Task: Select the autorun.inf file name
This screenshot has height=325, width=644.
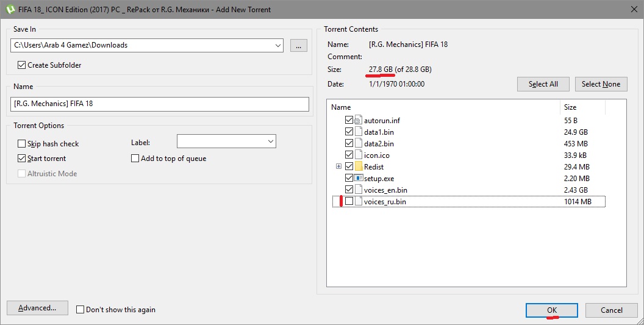Action: pyautogui.click(x=382, y=121)
